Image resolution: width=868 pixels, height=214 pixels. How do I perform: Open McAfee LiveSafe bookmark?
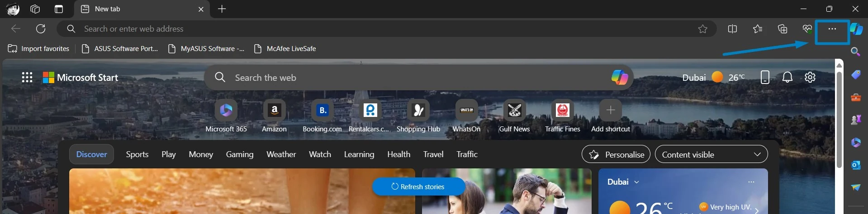point(285,49)
